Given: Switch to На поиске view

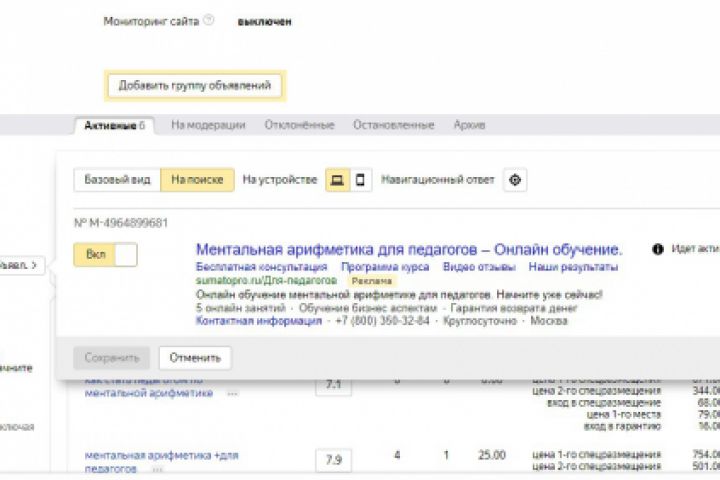Looking at the screenshot, I should [197, 180].
